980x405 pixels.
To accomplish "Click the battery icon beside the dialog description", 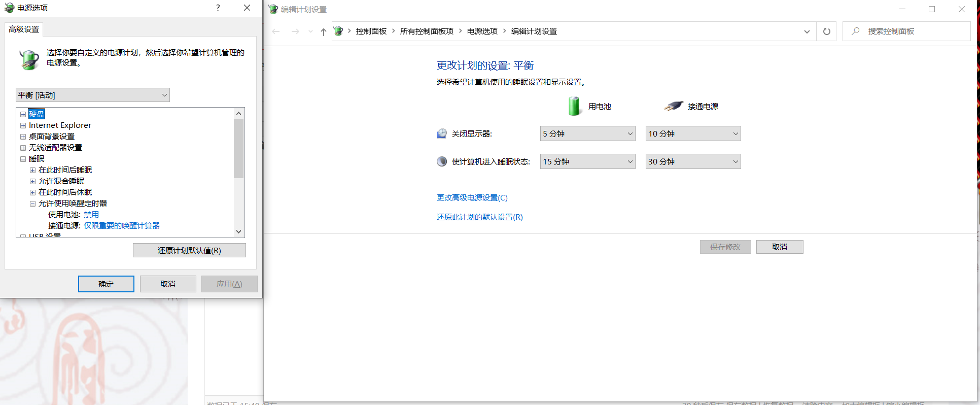I will (29, 59).
